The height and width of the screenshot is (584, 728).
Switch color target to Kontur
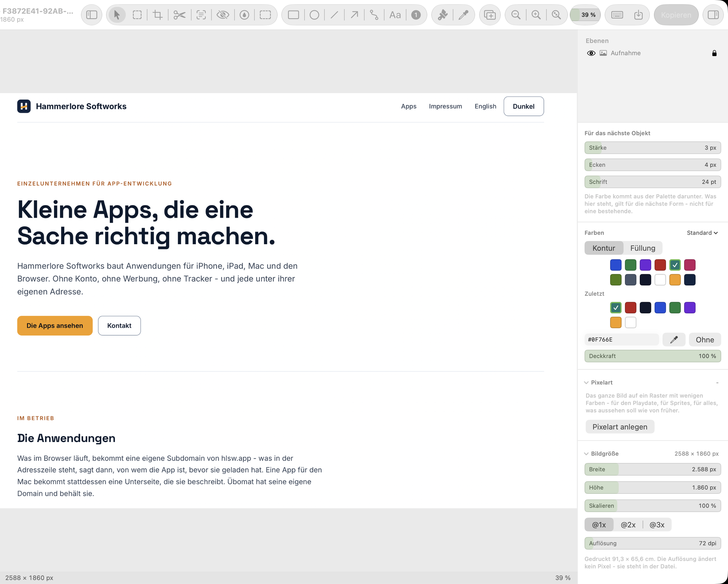coord(604,248)
